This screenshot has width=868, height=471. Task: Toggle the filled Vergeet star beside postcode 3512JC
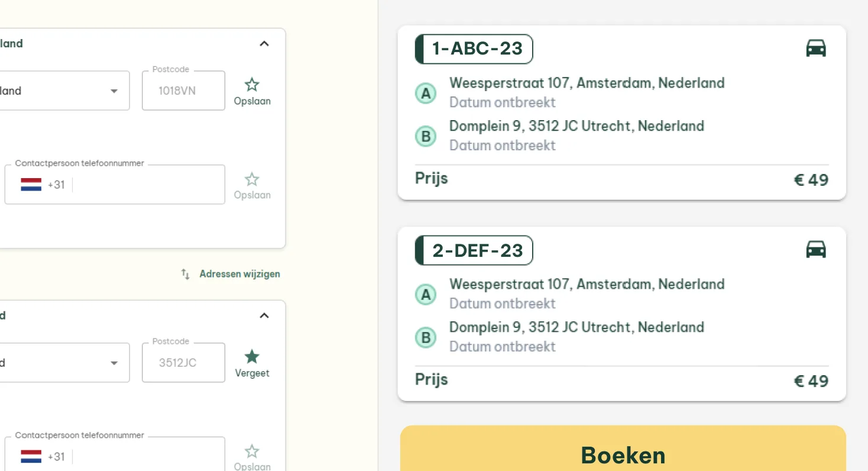pos(252,357)
